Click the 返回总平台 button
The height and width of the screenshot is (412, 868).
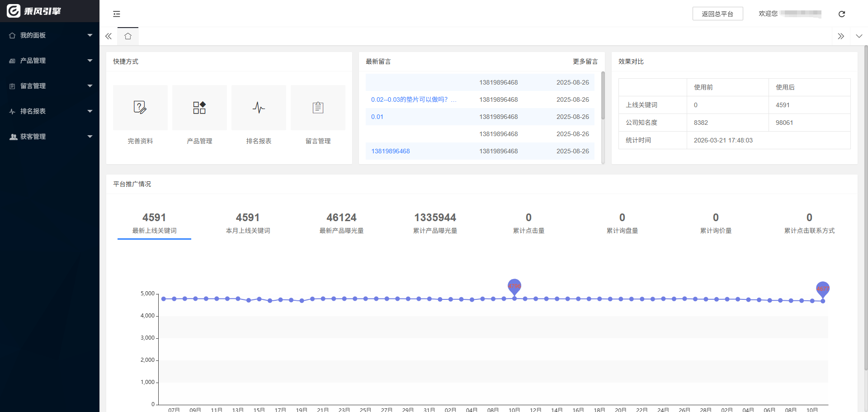pos(717,14)
